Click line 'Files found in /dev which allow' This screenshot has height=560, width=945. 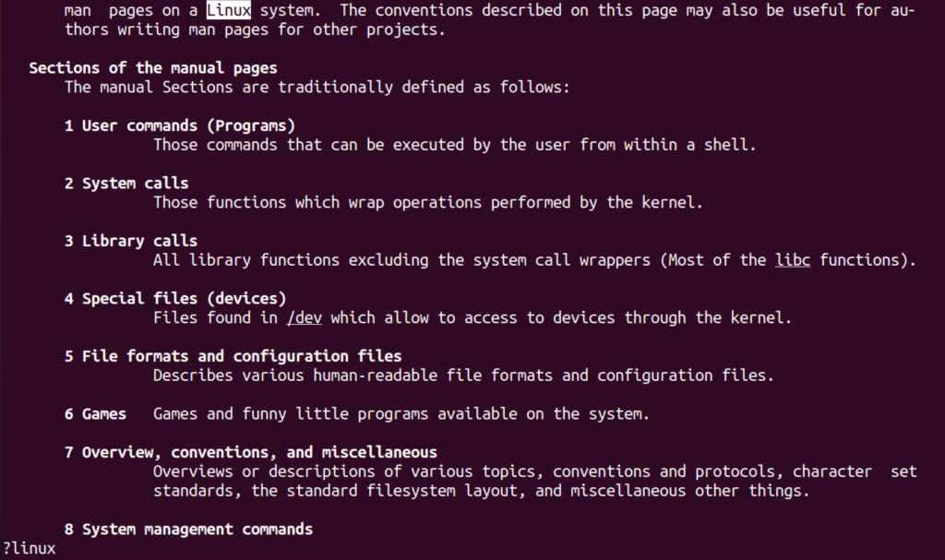(472, 317)
